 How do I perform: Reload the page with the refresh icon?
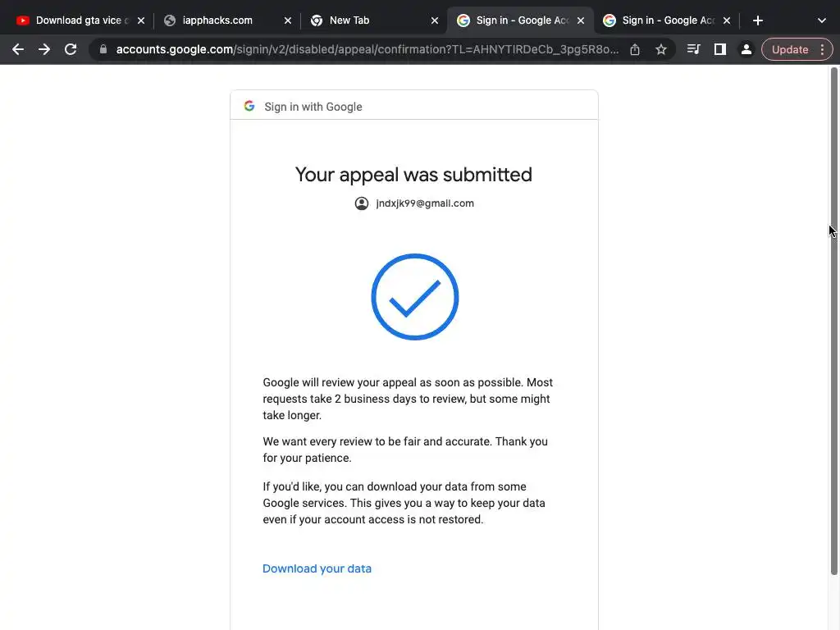(71, 49)
